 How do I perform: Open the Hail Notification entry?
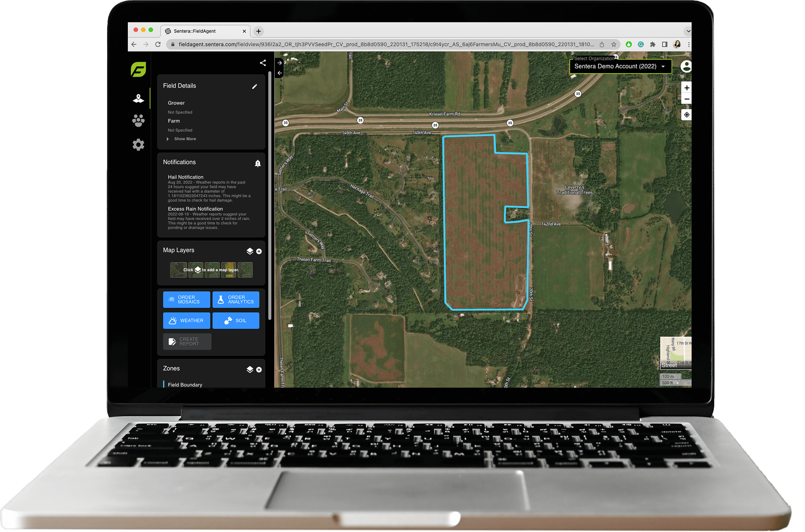[x=210, y=189]
